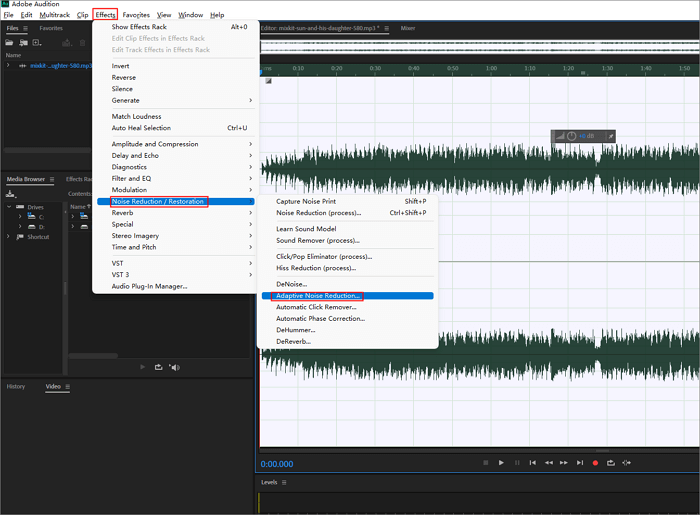Screen dimensions: 700x515
Task: Click the Media Browser download shortcut icon
Action: [11, 194]
